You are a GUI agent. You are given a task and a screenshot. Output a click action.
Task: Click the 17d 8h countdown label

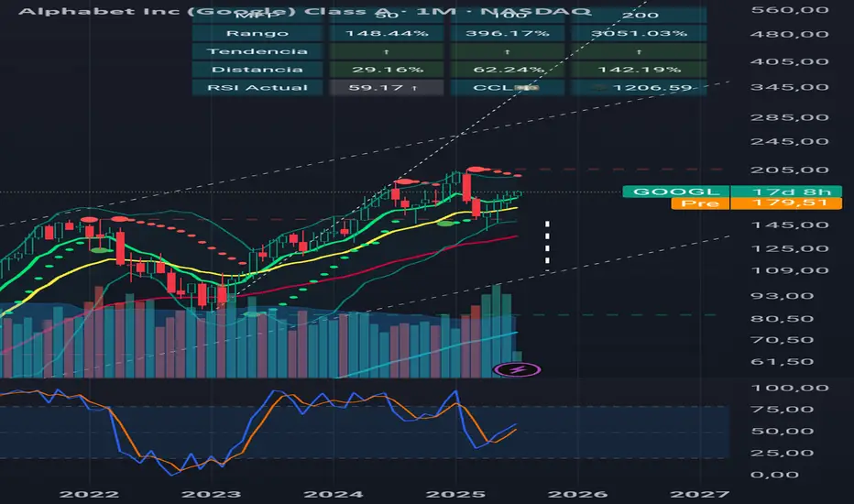click(786, 192)
